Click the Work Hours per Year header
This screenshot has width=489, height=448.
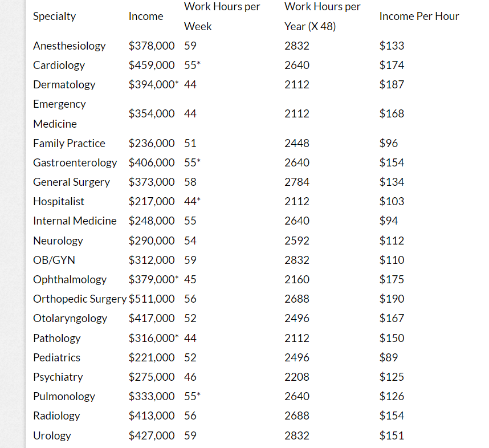[x=322, y=17]
